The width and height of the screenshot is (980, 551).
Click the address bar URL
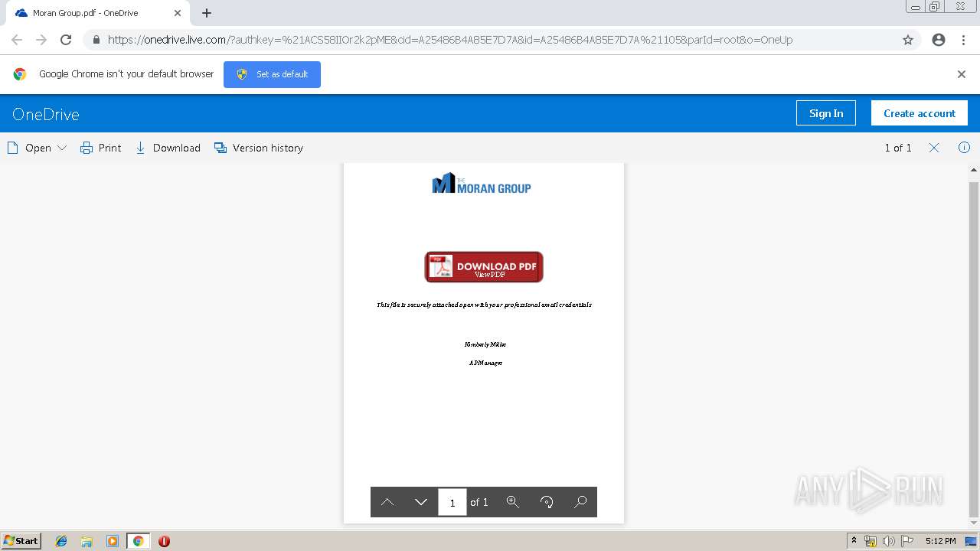pos(450,40)
